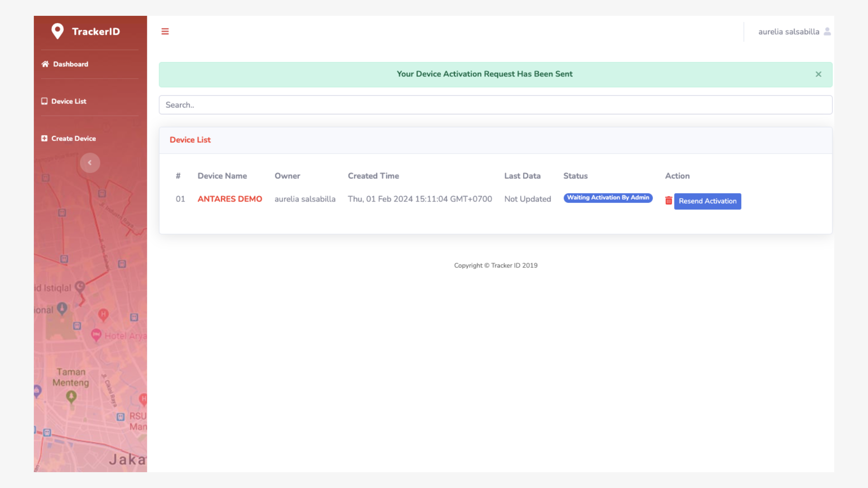The width and height of the screenshot is (868, 488).
Task: Click the Waiting Activation By Admin badge
Action: pos(608,198)
